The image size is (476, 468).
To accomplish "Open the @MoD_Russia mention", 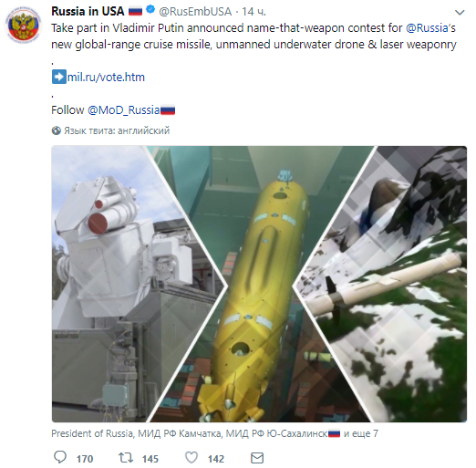I will tap(123, 109).
